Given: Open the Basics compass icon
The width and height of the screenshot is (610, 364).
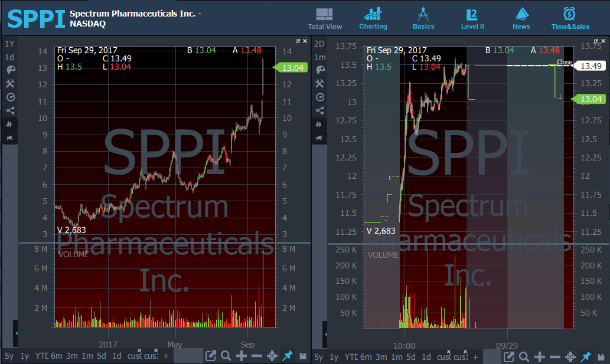Looking at the screenshot, I should coord(423,18).
